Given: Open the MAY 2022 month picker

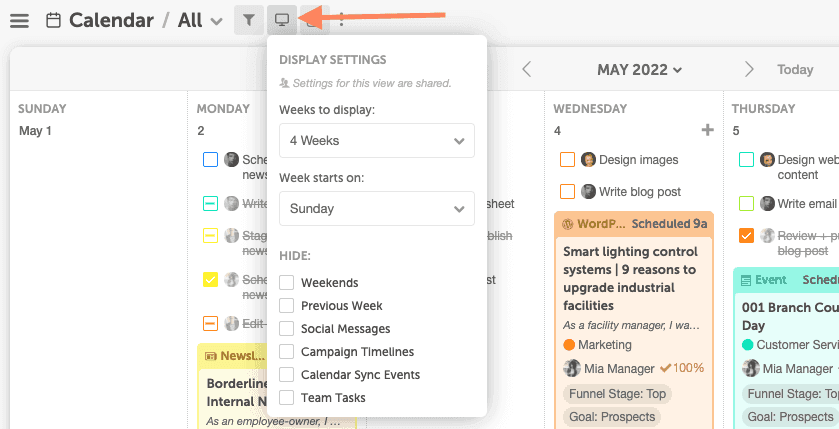Looking at the screenshot, I should [639, 70].
